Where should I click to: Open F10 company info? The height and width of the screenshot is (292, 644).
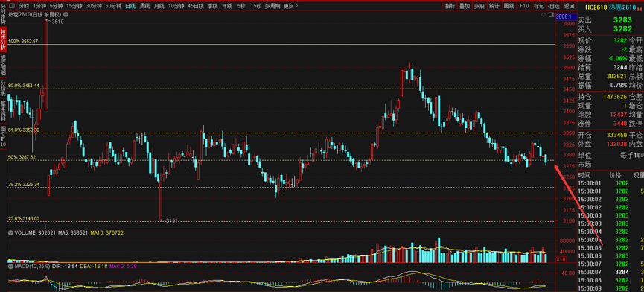(x=524, y=6)
